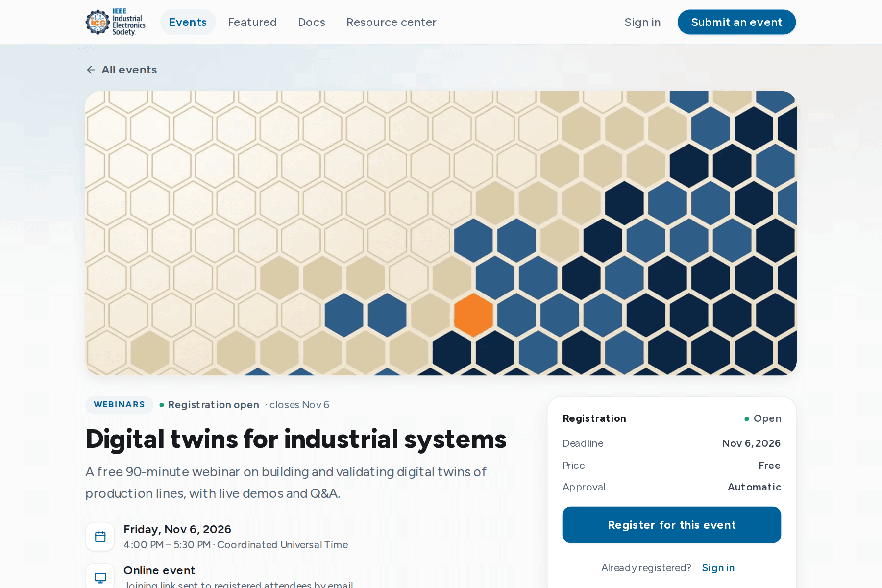This screenshot has height=588, width=882.
Task: Click the Online event heading
Action: 159,570
